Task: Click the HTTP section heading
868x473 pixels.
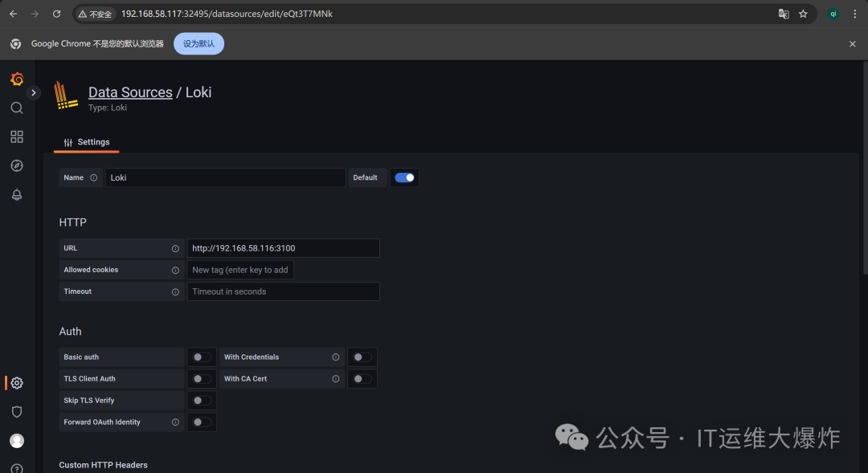Action: click(x=72, y=222)
